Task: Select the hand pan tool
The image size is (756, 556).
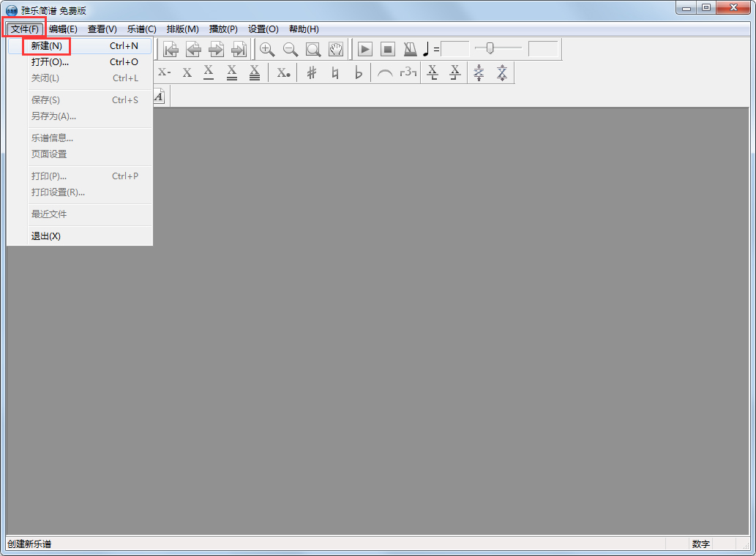Action: (336, 49)
